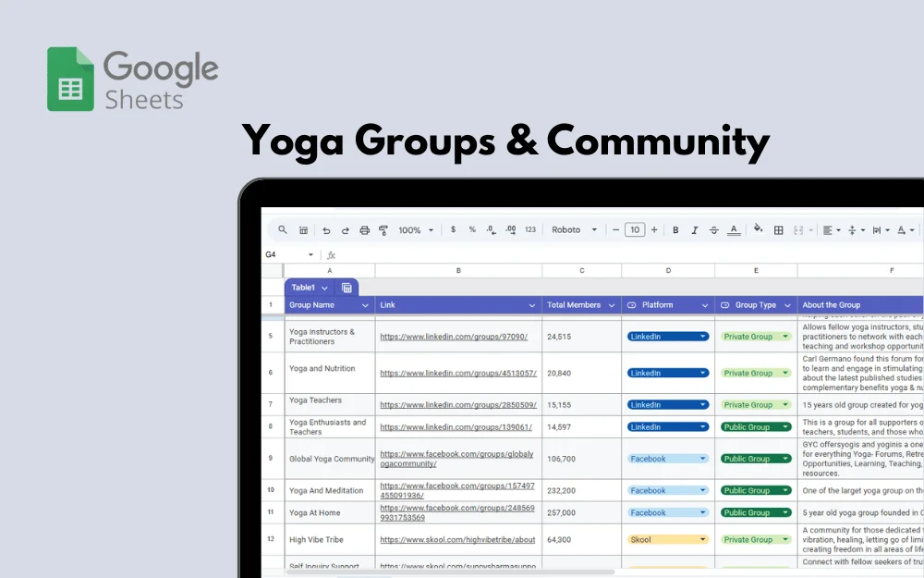Expand the Total Members column filter arrow
Screen dimensions: 924x578
pyautogui.click(x=611, y=305)
